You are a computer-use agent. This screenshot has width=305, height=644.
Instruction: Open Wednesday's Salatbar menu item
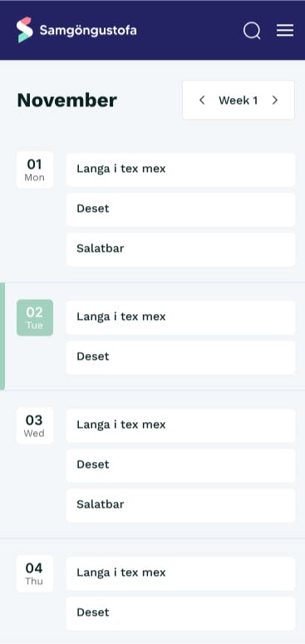click(x=180, y=505)
